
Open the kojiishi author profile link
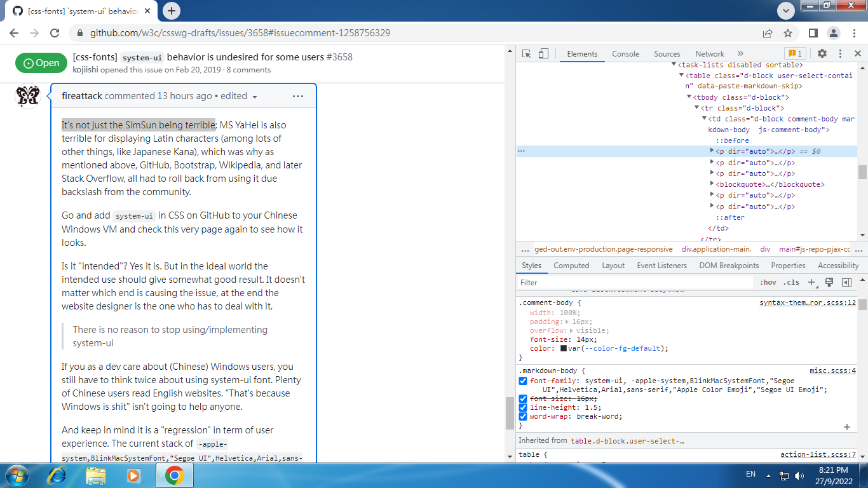point(85,70)
